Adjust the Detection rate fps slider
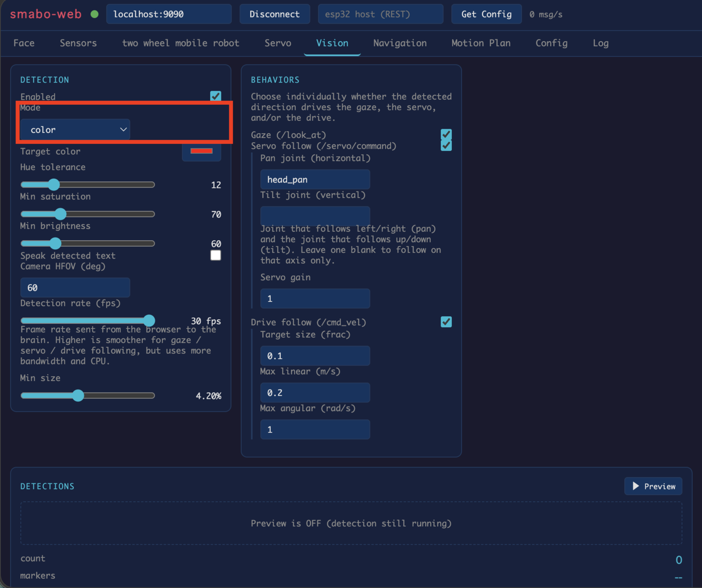The width and height of the screenshot is (702, 588). (x=88, y=320)
